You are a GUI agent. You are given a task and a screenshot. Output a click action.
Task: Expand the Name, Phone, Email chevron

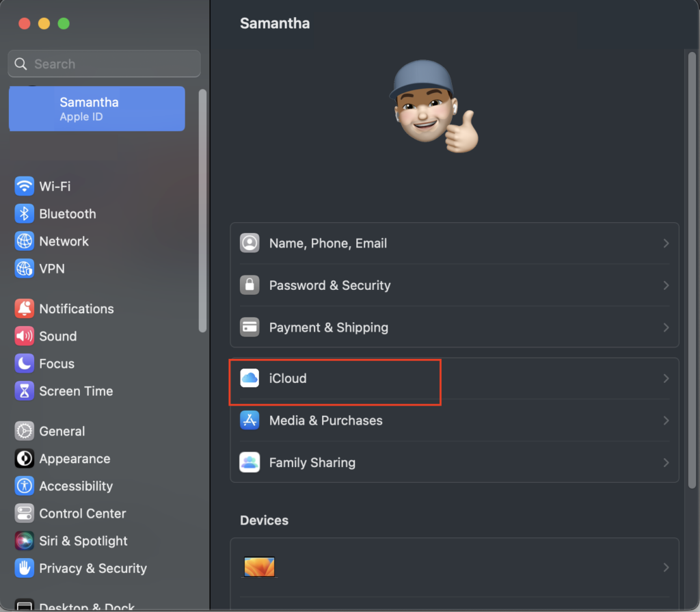(x=666, y=243)
